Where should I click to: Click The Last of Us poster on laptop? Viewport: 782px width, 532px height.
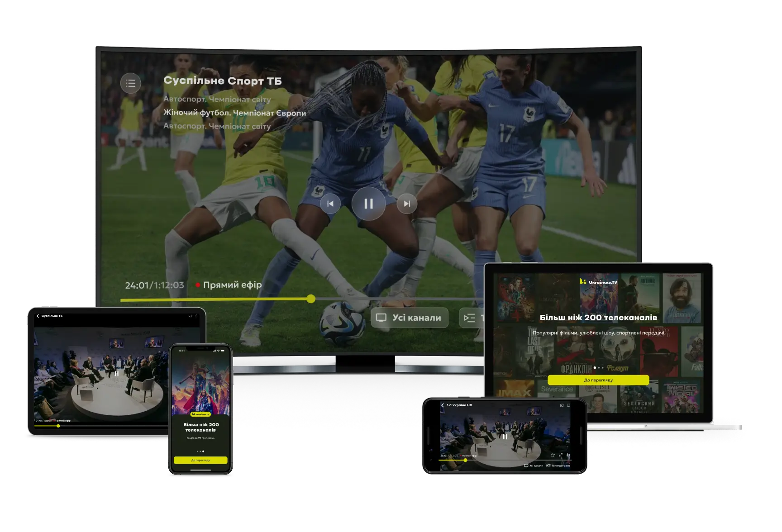click(x=534, y=351)
